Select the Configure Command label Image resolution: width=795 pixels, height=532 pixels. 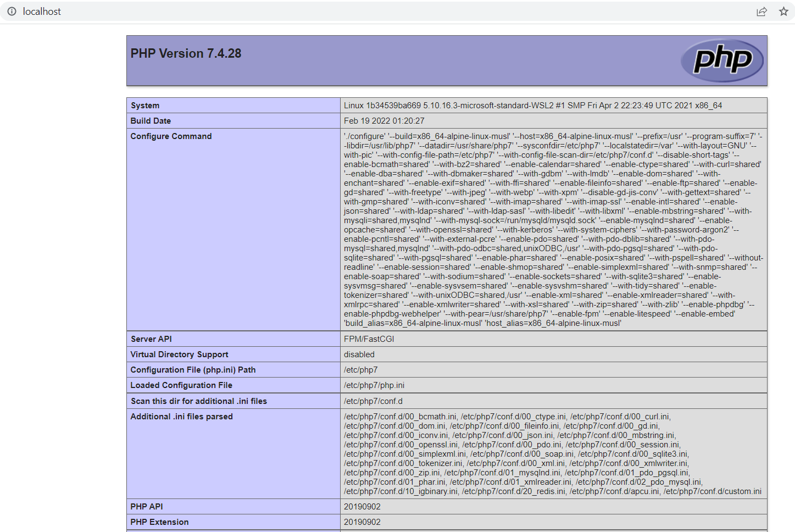click(x=171, y=136)
